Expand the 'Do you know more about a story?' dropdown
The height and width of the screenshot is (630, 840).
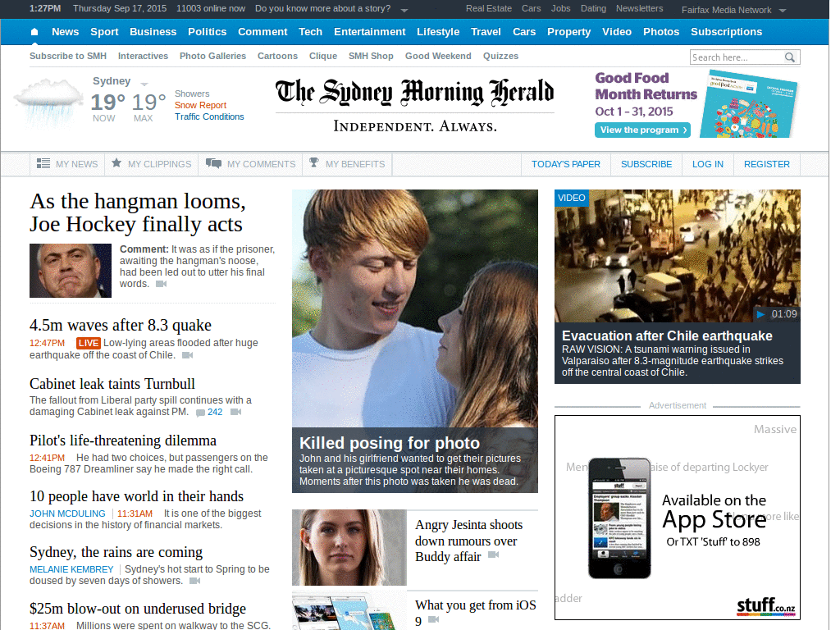click(x=404, y=10)
